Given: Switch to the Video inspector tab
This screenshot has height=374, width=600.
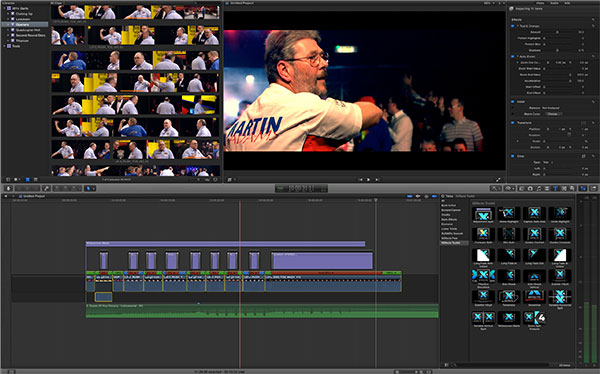Looking at the screenshot, I should (540, 3).
